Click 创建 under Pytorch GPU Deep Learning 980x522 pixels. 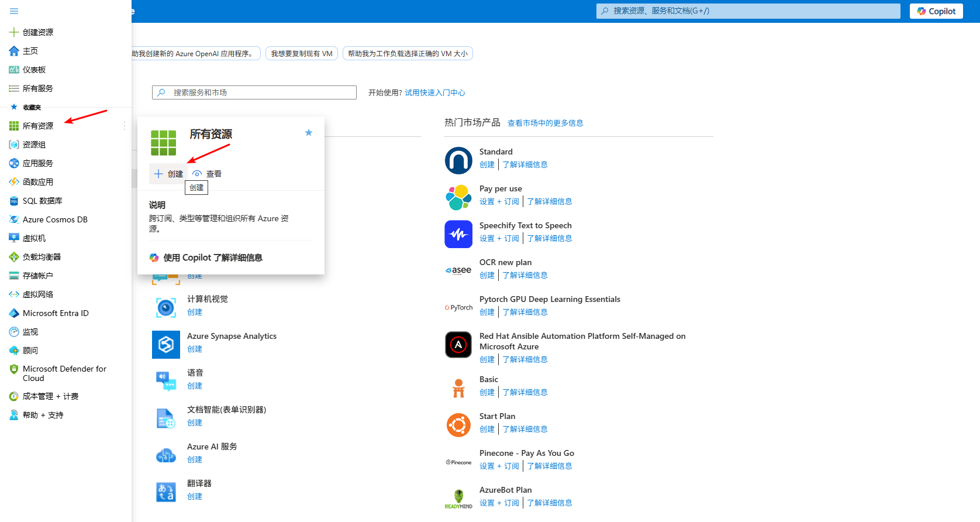487,312
